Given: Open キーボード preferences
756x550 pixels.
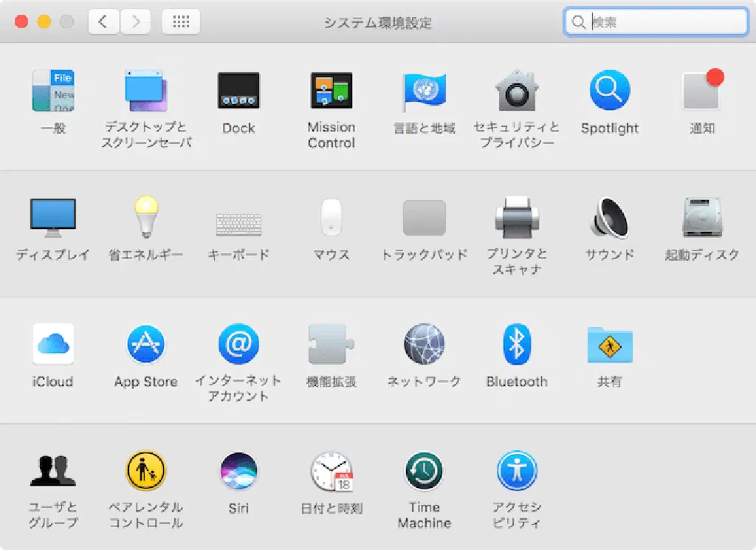Looking at the screenshot, I should (x=238, y=223).
